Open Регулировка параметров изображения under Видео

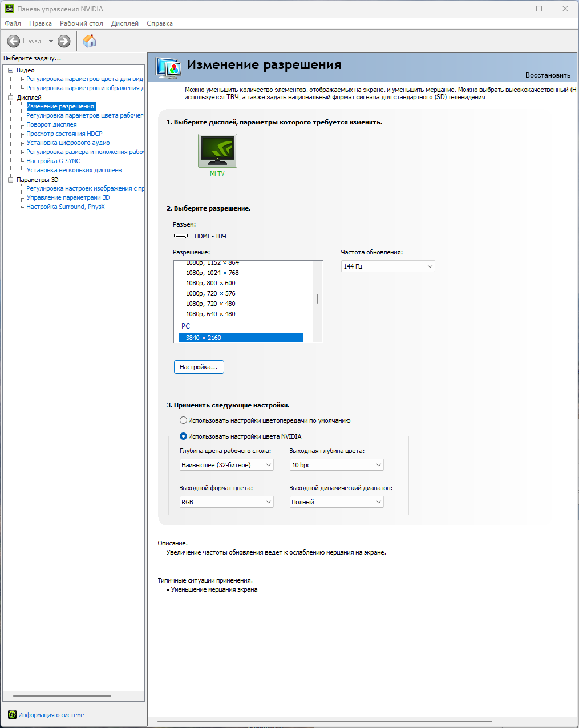85,88
